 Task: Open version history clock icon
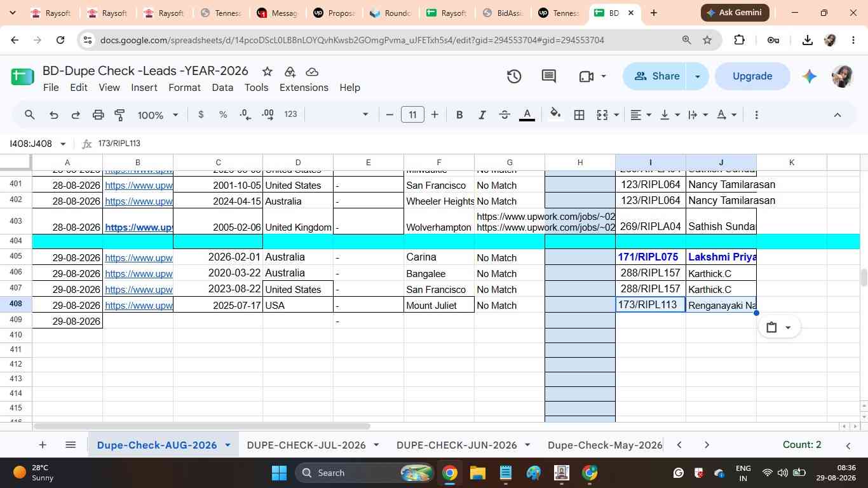[514, 77]
